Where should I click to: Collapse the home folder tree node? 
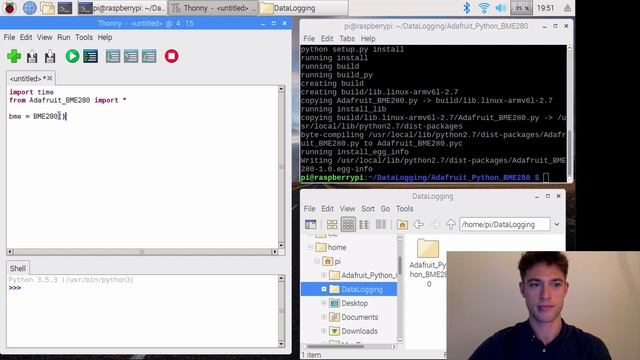(310, 247)
